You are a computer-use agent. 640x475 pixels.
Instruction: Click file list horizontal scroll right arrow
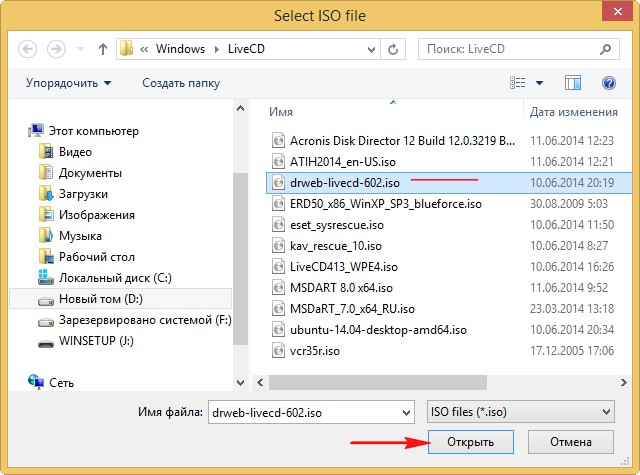623,383
